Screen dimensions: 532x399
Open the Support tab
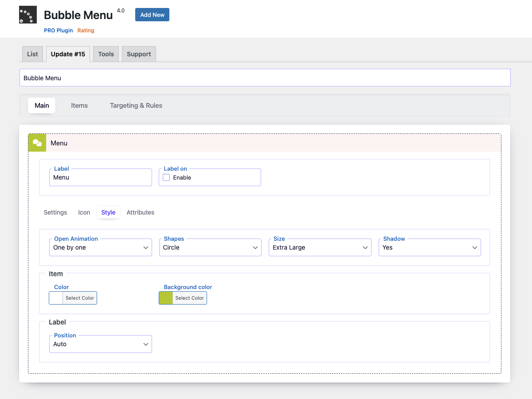139,54
